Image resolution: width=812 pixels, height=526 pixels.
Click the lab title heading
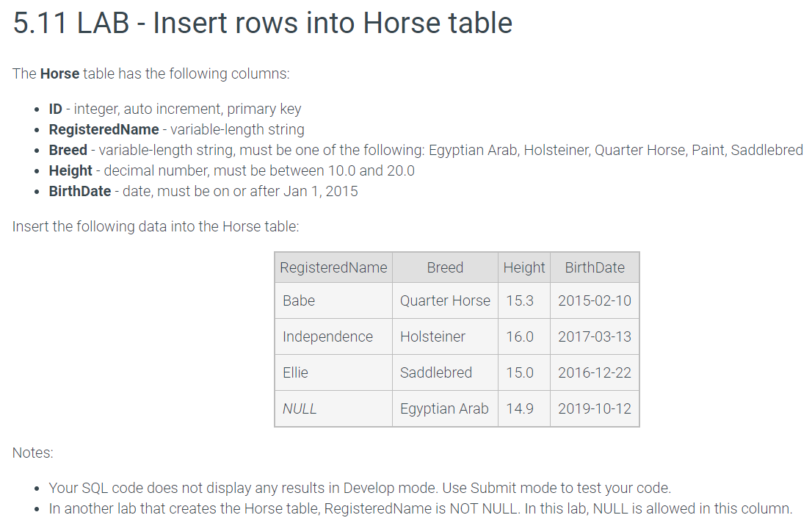click(x=263, y=24)
